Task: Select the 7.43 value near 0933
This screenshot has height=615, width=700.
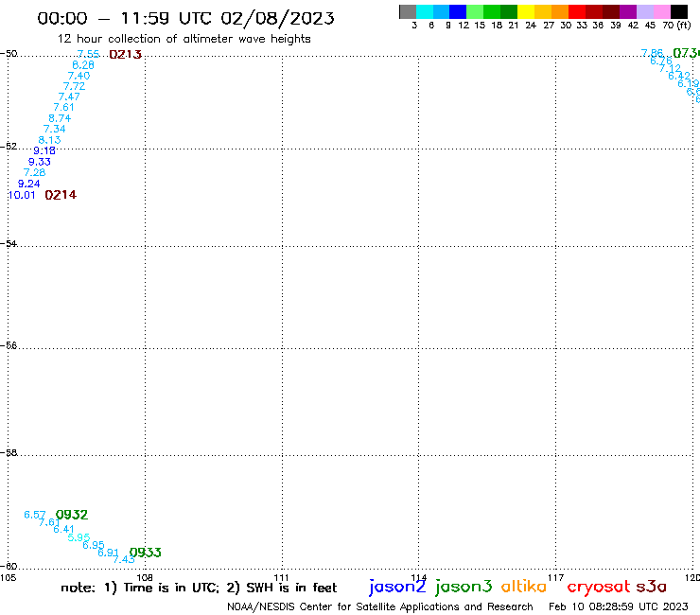Action: pos(124,559)
